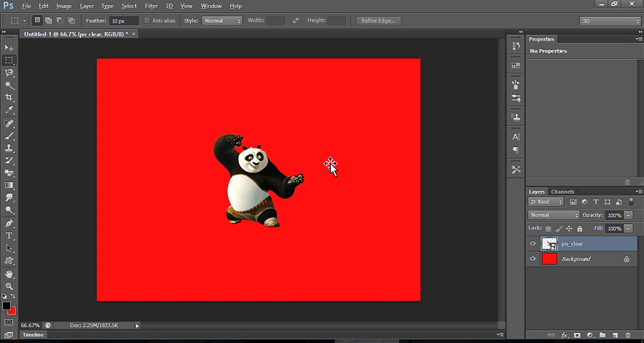
Task: Open the Character panel icon
Action: [516, 137]
